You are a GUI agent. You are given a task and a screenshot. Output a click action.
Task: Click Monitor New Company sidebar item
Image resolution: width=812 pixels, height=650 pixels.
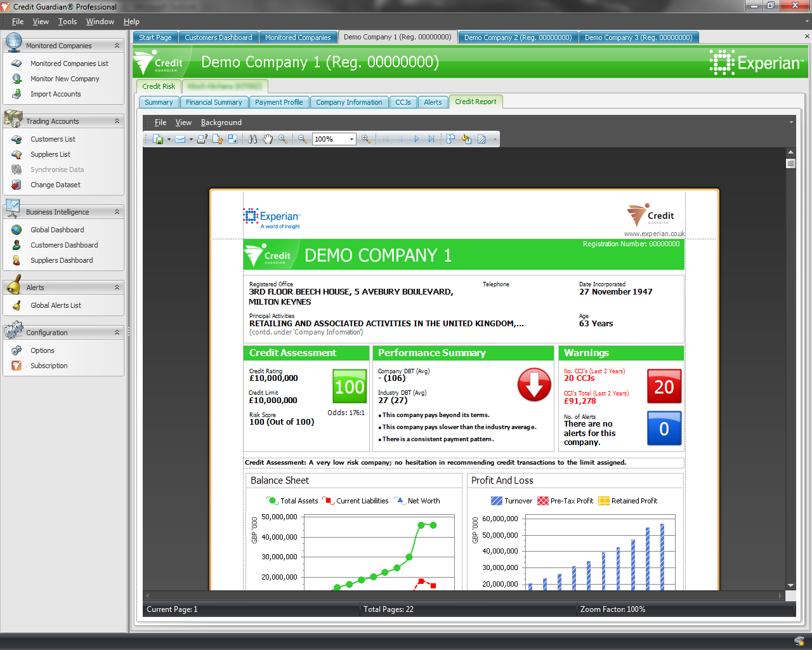65,79
